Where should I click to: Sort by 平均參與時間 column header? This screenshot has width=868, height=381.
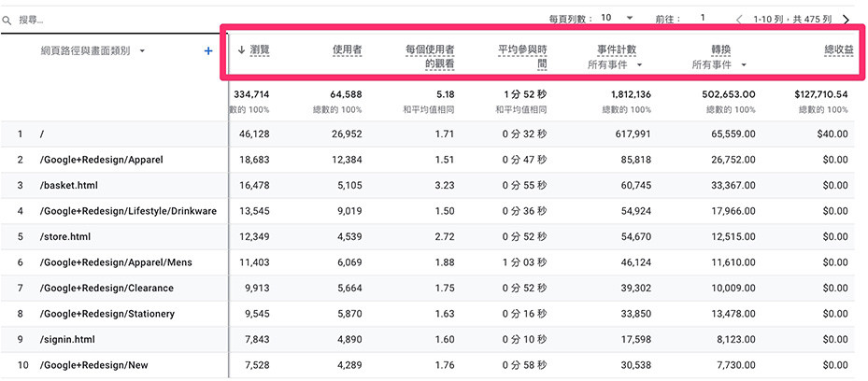[522, 57]
